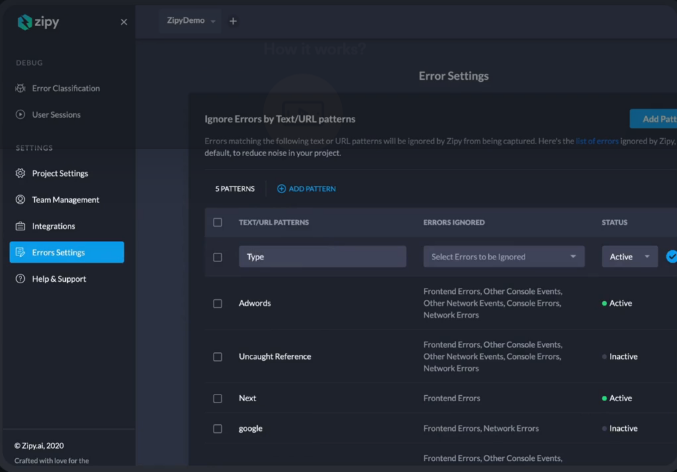Check the Uncaught Reference row checkbox
This screenshot has width=677, height=472.
tap(218, 357)
